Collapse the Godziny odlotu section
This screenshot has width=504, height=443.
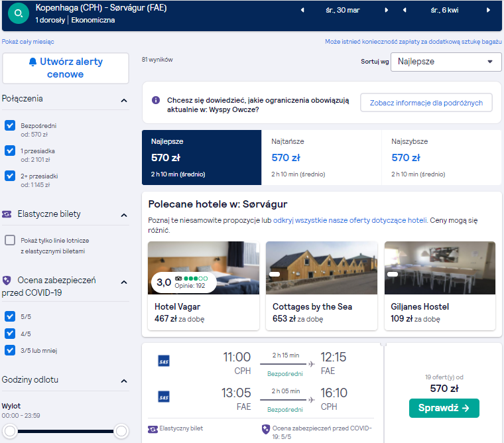(124, 381)
